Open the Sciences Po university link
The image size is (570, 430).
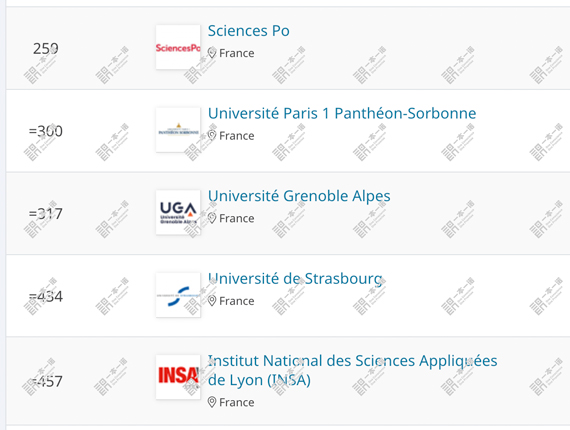pos(249,31)
